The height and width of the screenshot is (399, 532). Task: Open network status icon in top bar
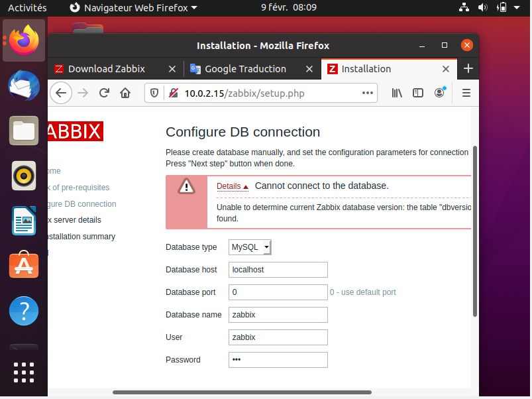click(x=464, y=7)
